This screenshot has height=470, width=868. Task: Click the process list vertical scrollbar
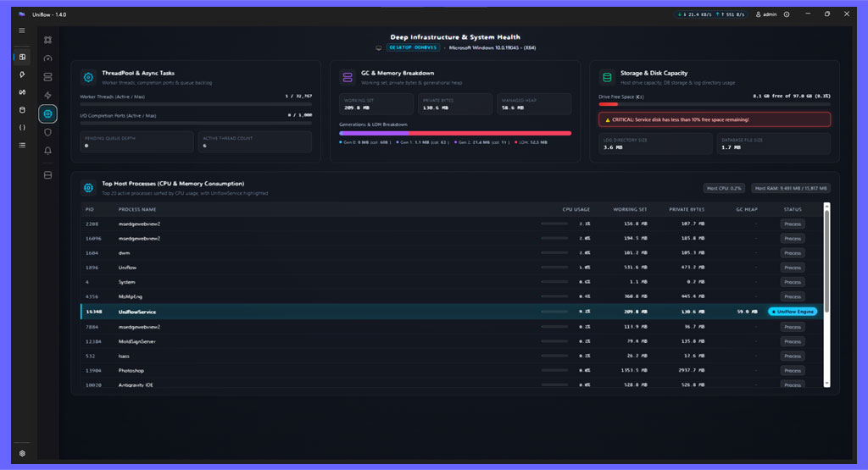(x=827, y=295)
